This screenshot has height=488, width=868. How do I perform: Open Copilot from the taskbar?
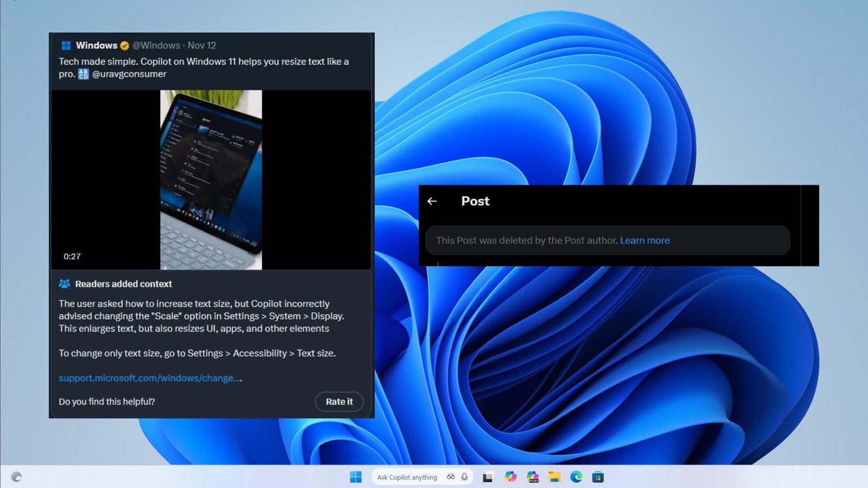click(510, 477)
